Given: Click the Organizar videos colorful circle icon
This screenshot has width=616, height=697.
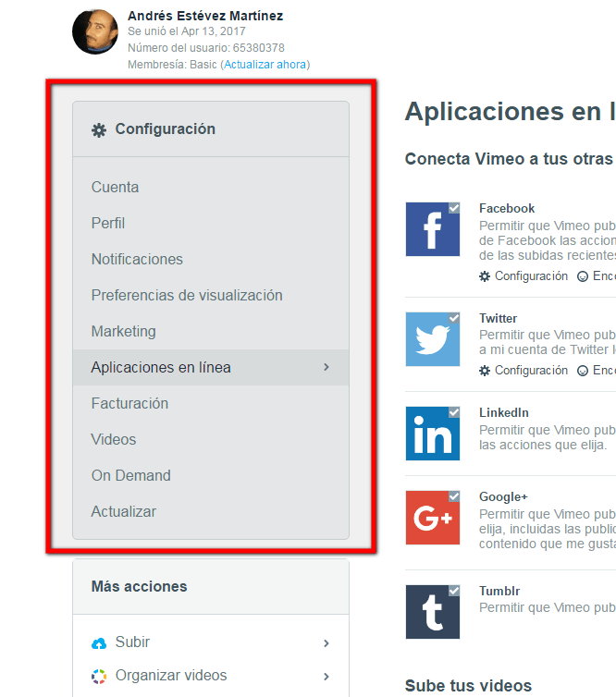Looking at the screenshot, I should point(99,676).
